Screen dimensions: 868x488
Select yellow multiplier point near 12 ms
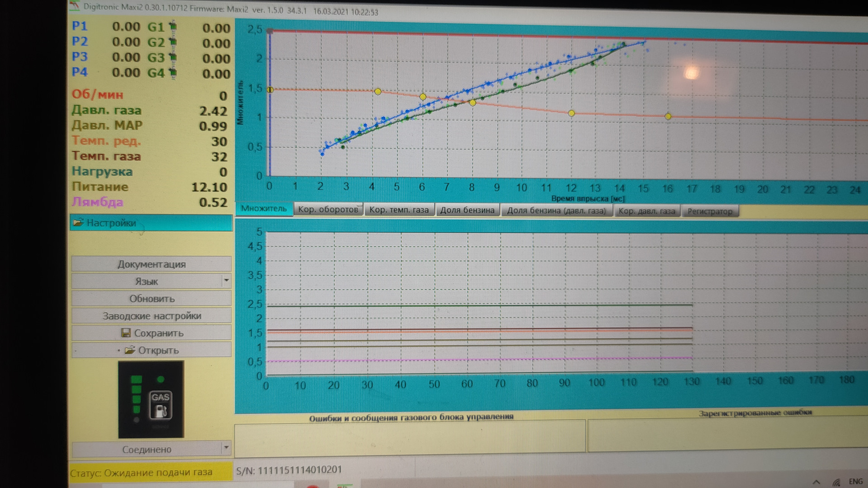point(571,113)
